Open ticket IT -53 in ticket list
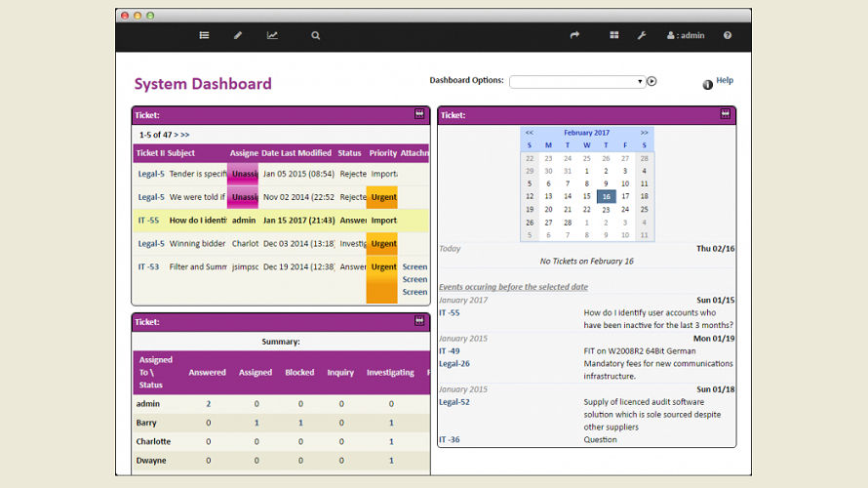Image resolution: width=868 pixels, height=488 pixels. (x=148, y=267)
